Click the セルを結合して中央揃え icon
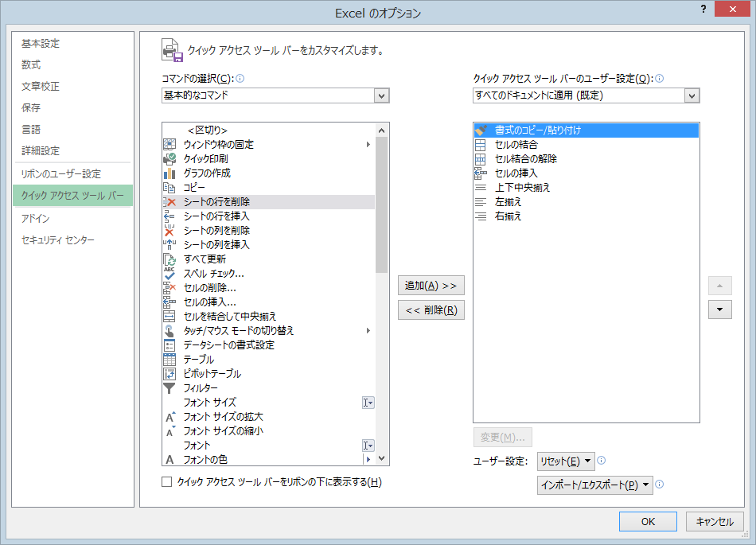This screenshot has width=756, height=545. [170, 316]
